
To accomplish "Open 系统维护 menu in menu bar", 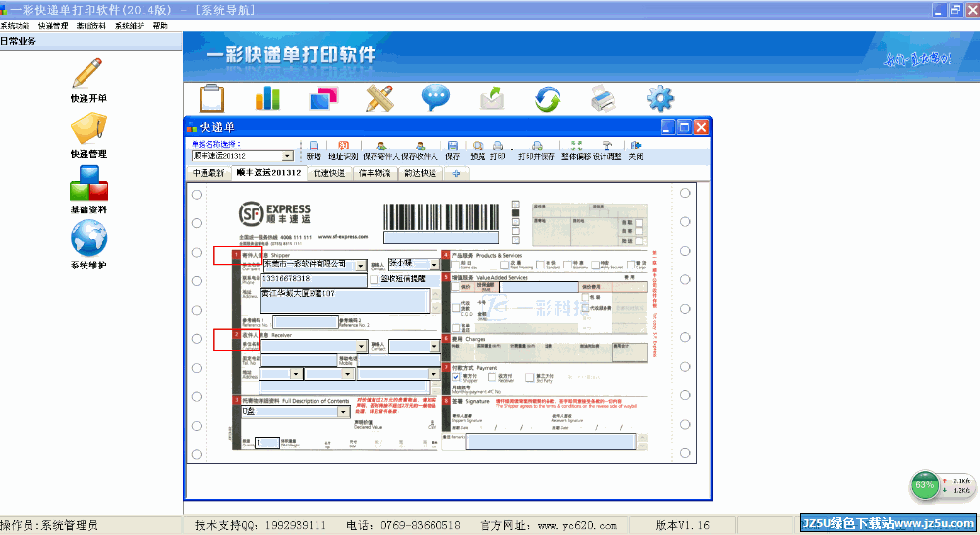I will coord(130,25).
